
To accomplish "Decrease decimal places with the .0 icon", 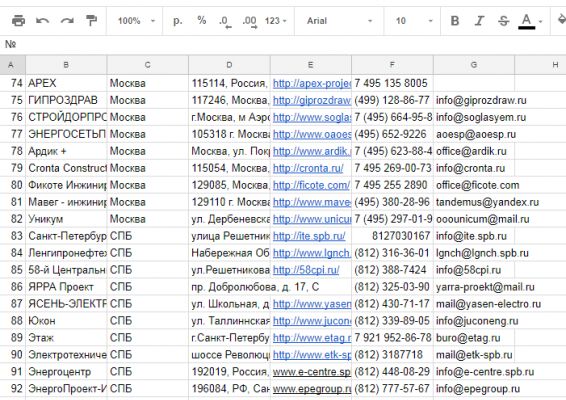I will pos(225,21).
